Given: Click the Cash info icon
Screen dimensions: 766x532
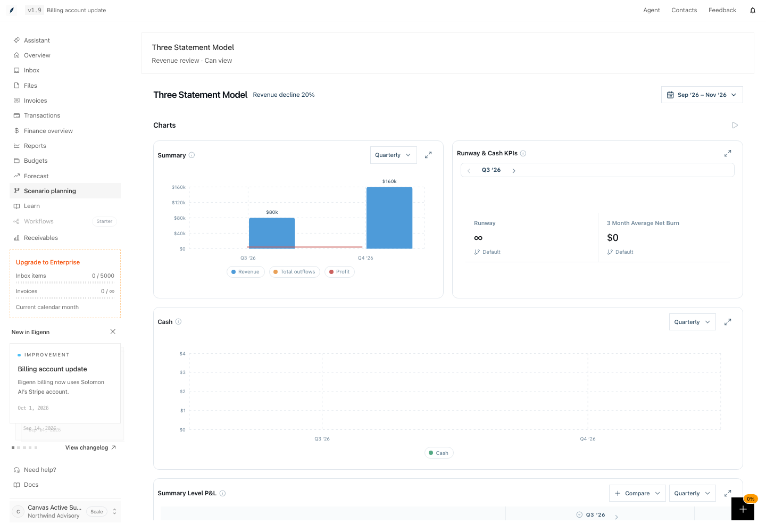Looking at the screenshot, I should point(179,322).
